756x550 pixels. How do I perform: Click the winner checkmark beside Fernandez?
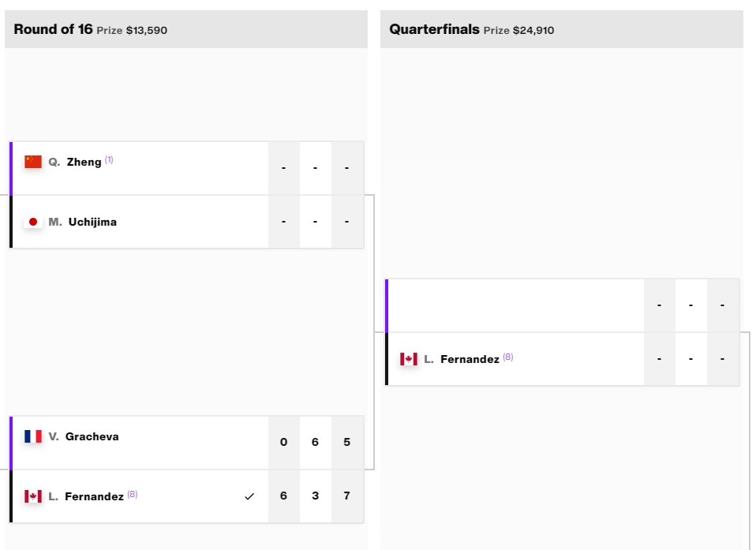point(249,496)
